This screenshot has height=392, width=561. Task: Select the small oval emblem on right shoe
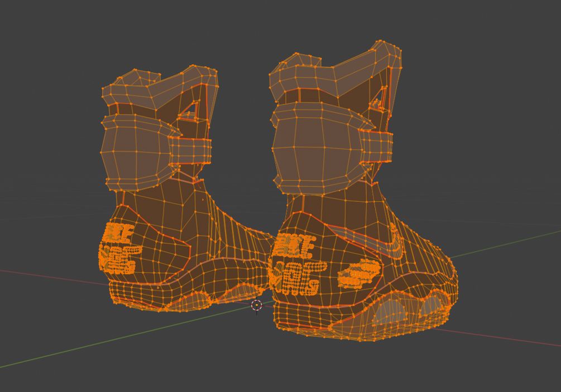click(x=359, y=274)
